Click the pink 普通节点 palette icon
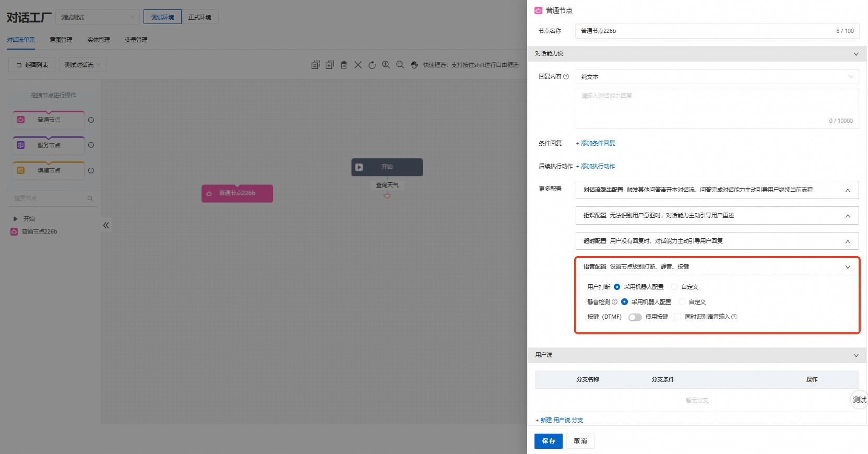 [20, 120]
